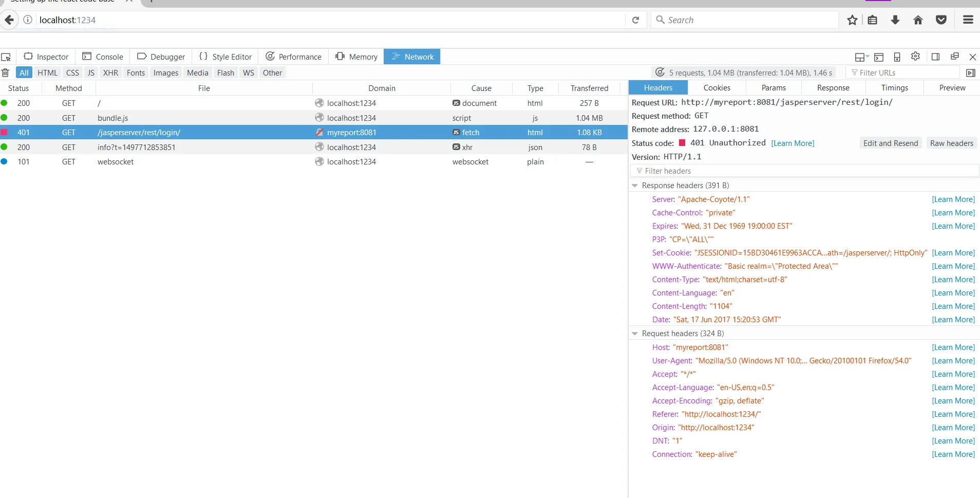Toggle the split console icon
This screenshot has height=498, width=980.
(x=879, y=57)
